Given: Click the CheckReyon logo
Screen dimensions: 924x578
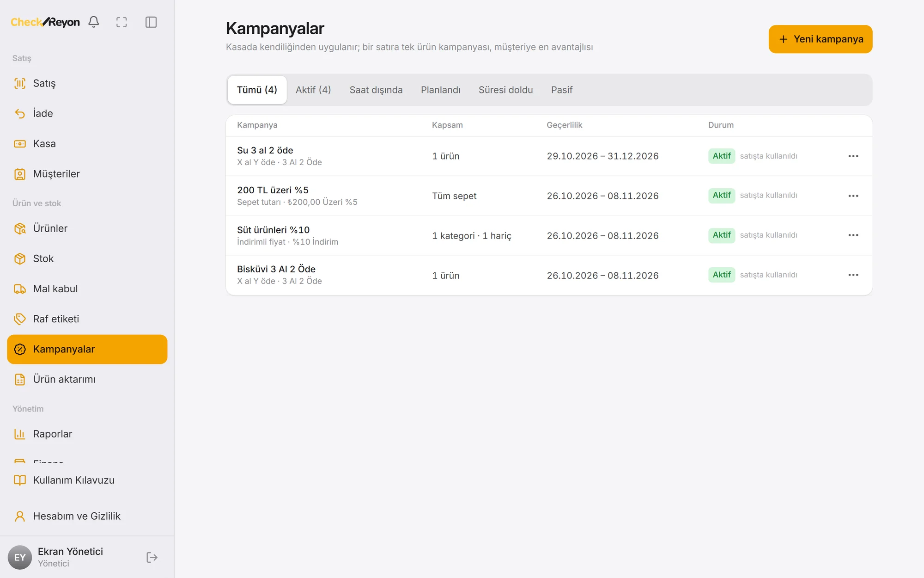Looking at the screenshot, I should point(45,22).
